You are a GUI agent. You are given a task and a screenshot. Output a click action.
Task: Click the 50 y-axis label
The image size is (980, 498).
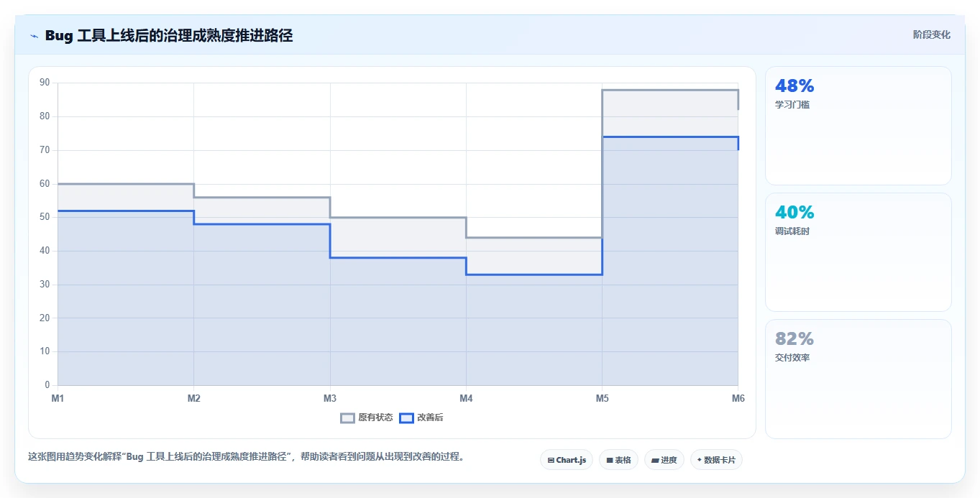pyautogui.click(x=45, y=217)
